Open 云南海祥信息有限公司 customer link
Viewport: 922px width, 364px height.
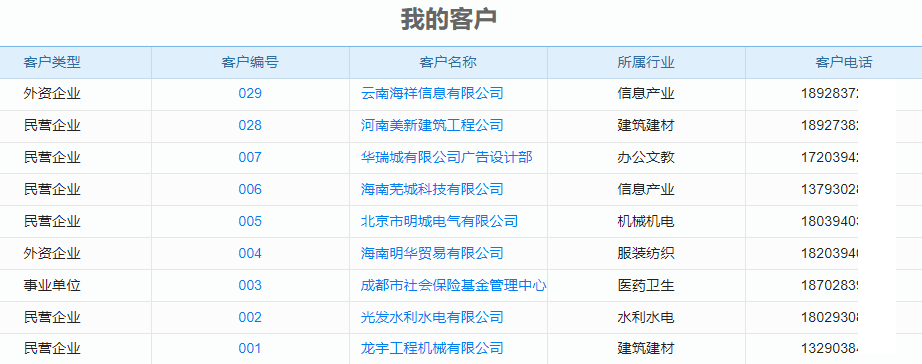(432, 93)
